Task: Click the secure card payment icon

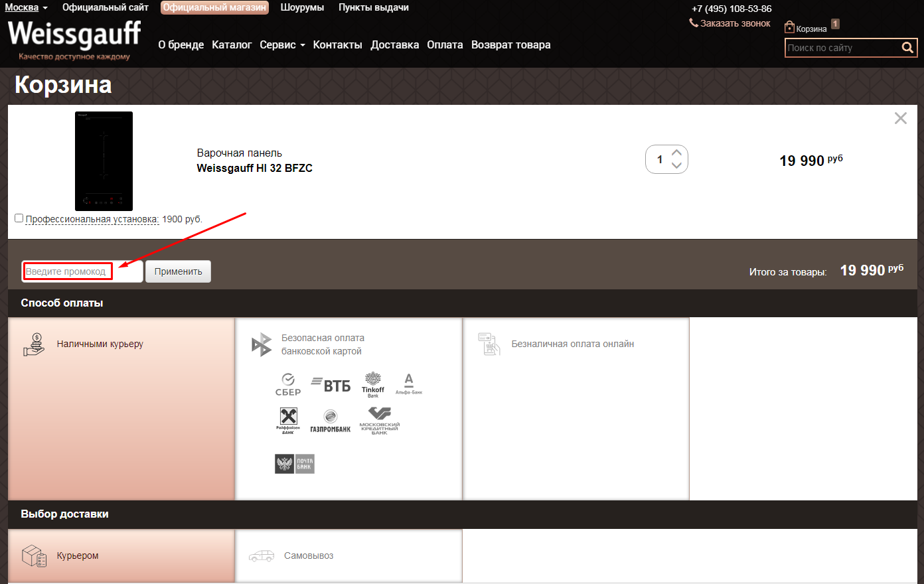Action: (x=262, y=344)
